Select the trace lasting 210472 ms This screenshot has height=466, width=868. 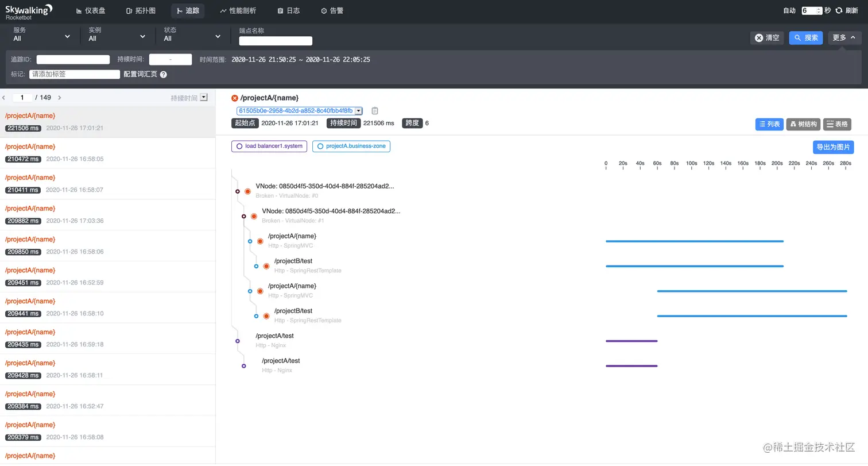(107, 153)
